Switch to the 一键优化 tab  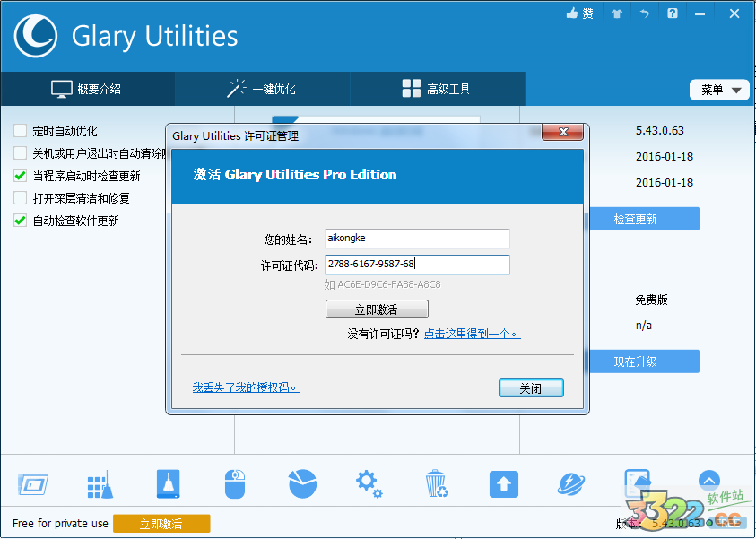coord(262,89)
